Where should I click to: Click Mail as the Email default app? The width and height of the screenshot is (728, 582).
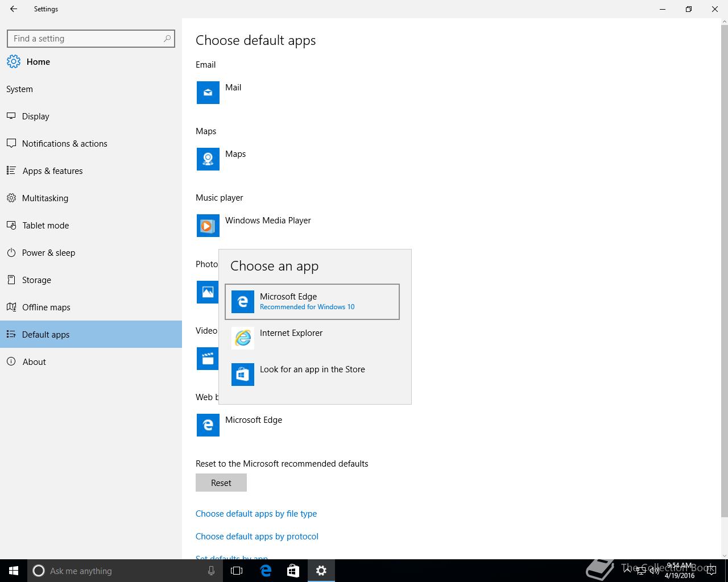(233, 87)
